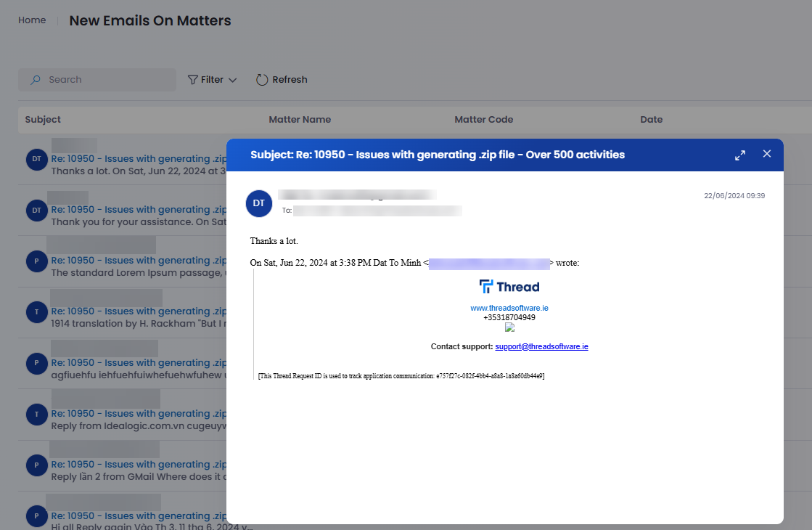Sort by Matter Name column

click(x=300, y=119)
